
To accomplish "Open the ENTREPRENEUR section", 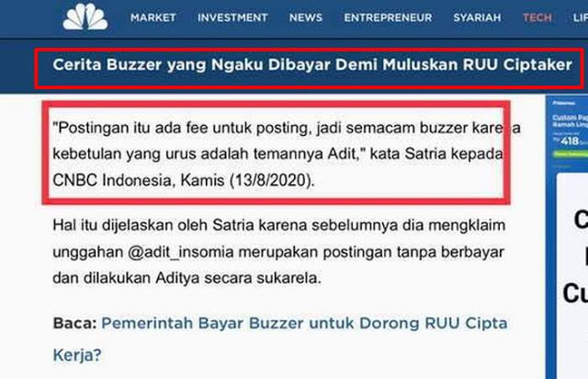I will pyautogui.click(x=388, y=17).
